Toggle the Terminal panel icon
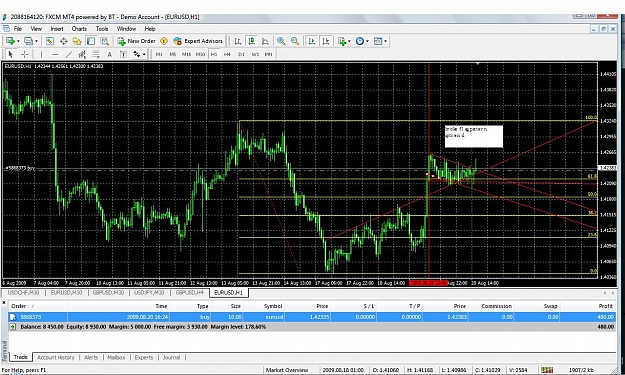The image size is (625, 375). coord(91,41)
